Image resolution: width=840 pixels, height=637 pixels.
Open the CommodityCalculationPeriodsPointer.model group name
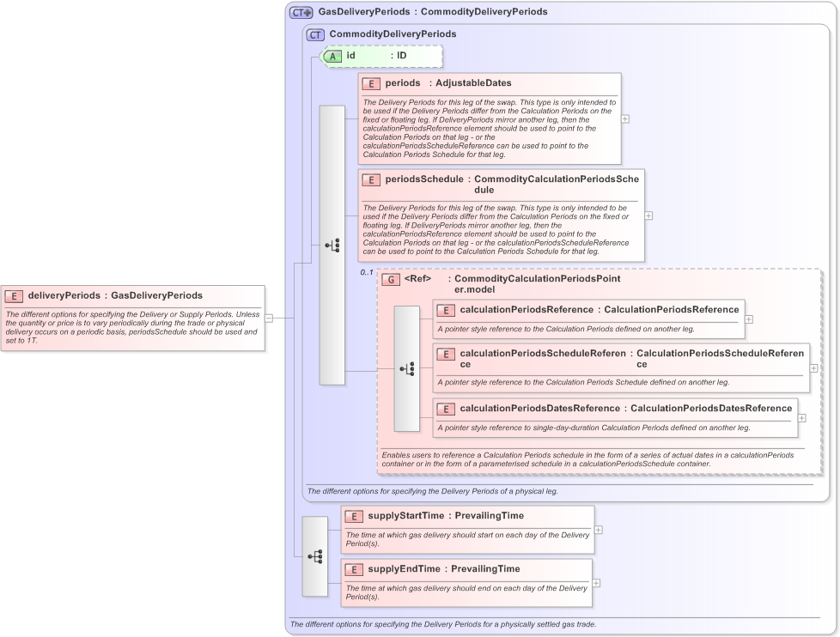coord(538,283)
